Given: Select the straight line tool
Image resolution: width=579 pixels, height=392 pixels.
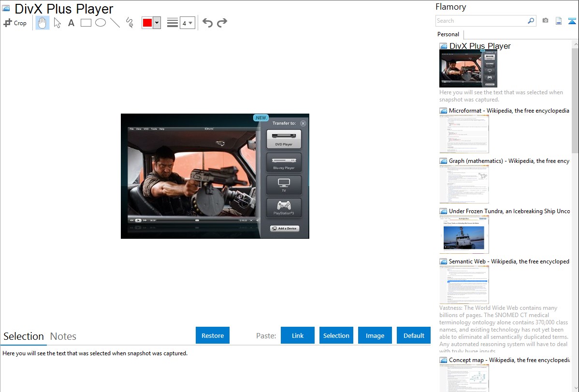Looking at the screenshot, I should pos(115,23).
